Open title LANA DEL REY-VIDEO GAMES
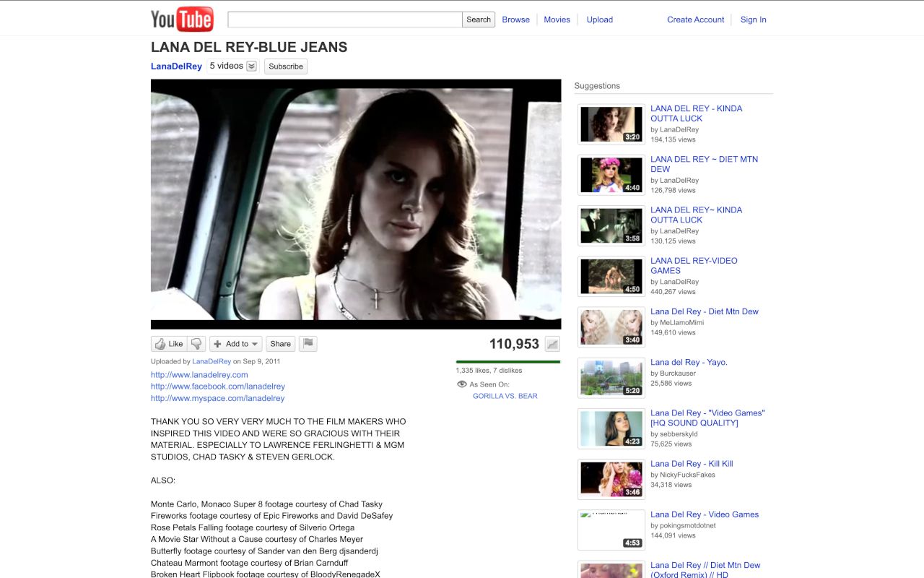 (694, 265)
